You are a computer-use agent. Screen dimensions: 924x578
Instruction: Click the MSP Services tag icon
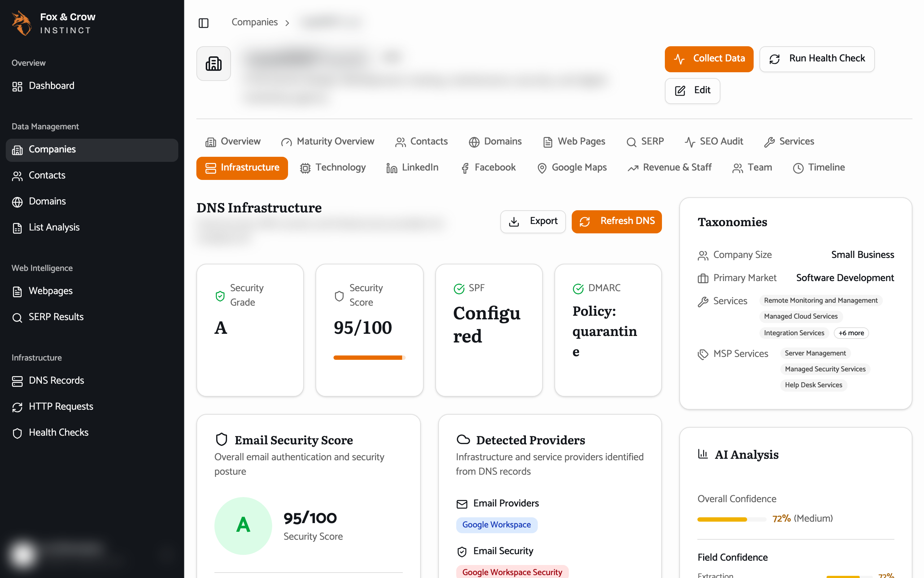point(703,354)
